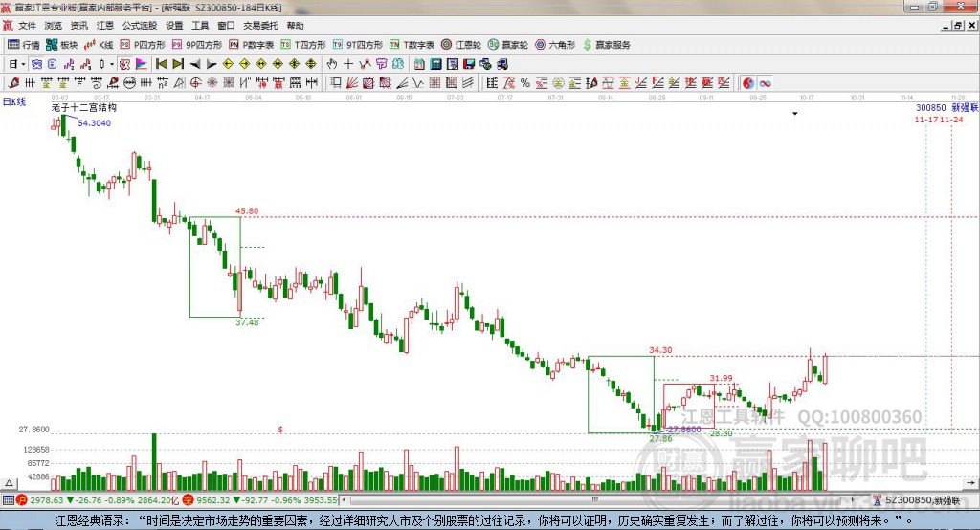Viewport: 980px width, 530px height.
Task: Click the 老子十二宫结构 chart title
Action: [84, 107]
